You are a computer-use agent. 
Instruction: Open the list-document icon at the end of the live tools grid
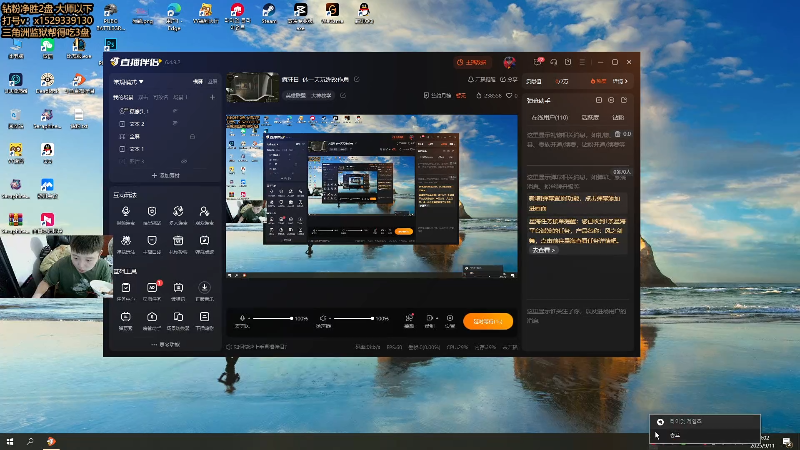(204, 317)
